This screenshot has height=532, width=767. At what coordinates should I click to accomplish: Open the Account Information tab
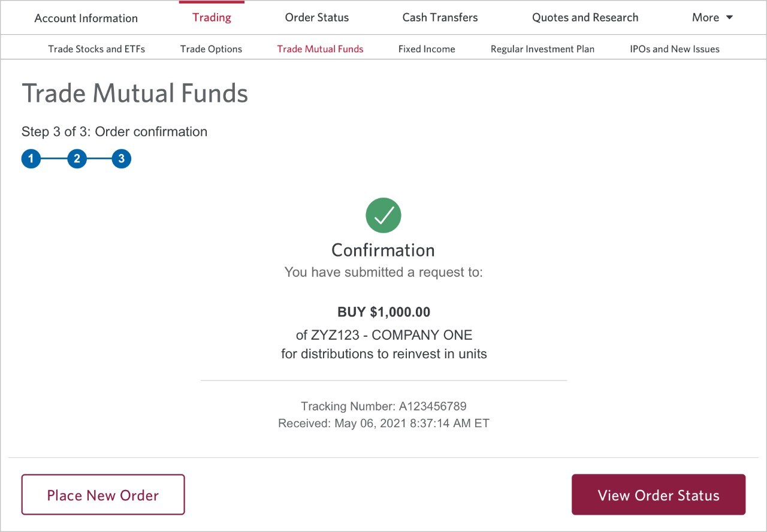click(x=86, y=18)
